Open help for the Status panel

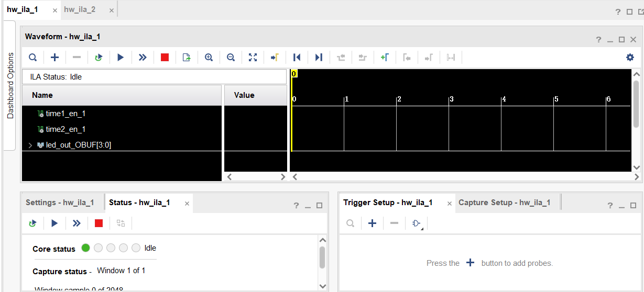pos(296,206)
